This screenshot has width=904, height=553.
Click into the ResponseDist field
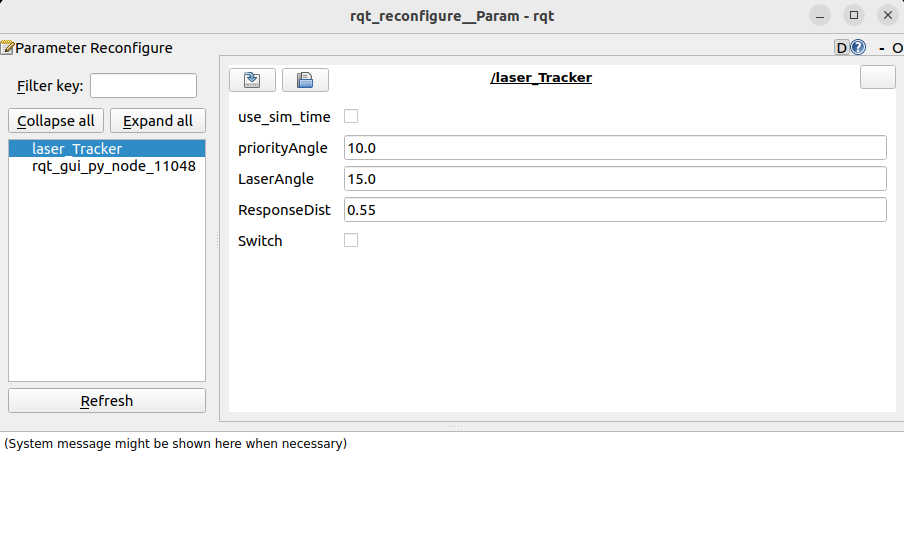615,210
